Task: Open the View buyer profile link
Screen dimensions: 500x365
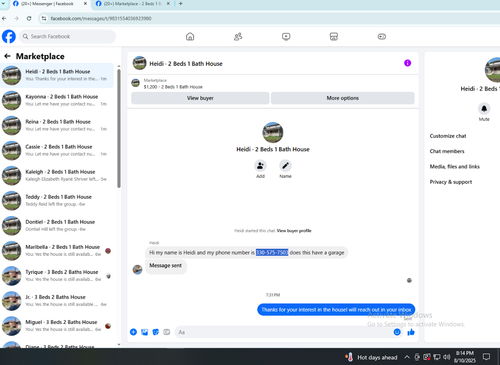Action: tap(294, 231)
